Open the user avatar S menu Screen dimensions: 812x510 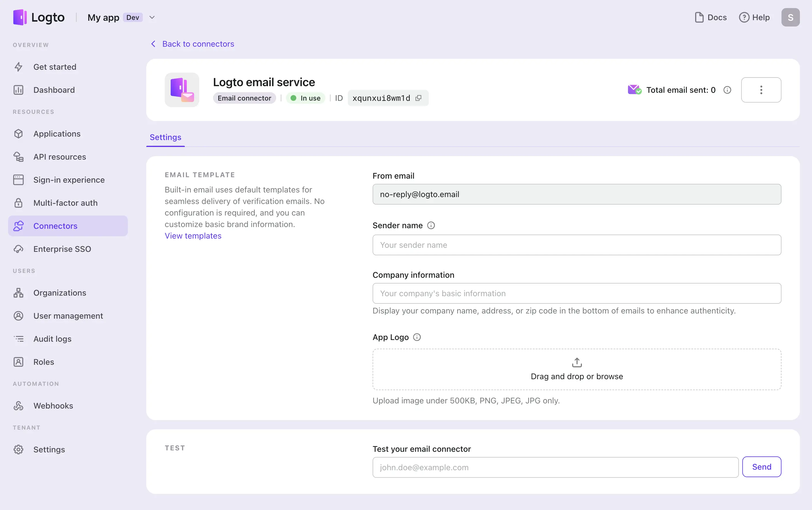click(790, 18)
